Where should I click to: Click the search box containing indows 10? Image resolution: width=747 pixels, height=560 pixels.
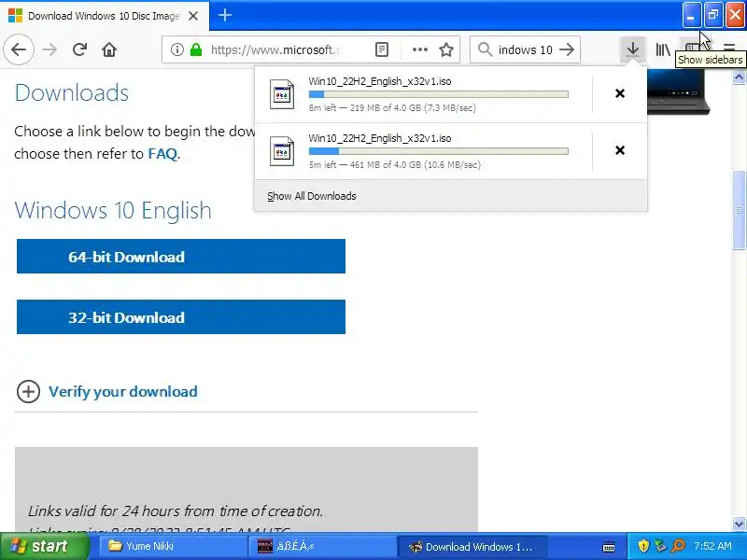point(525,49)
